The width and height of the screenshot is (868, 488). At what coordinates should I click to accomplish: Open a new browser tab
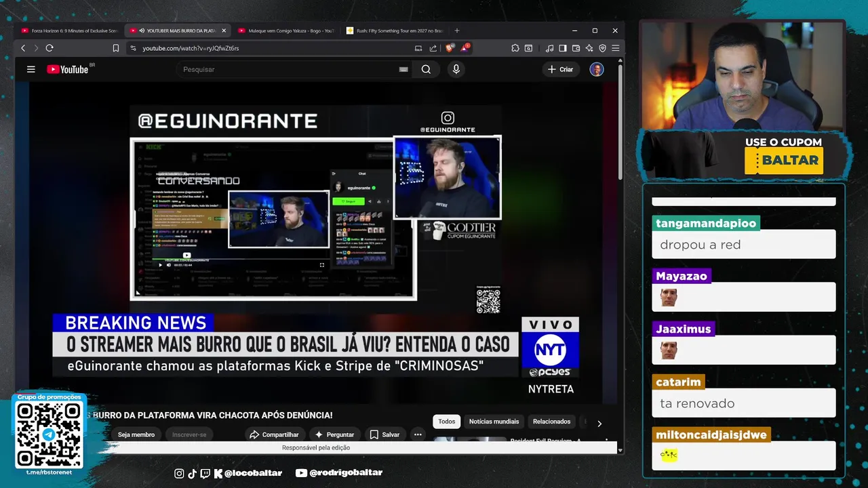point(457,30)
